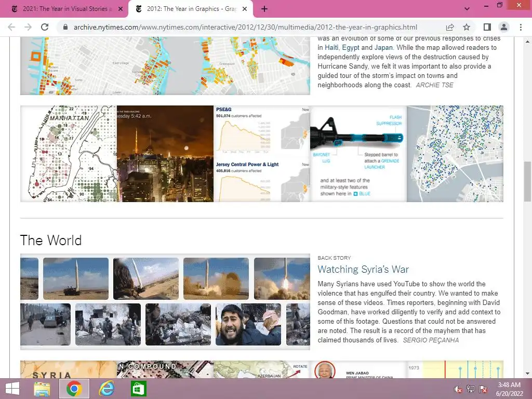Open the night skyline photo thumbnail
The image size is (532, 399).
[x=165, y=154]
